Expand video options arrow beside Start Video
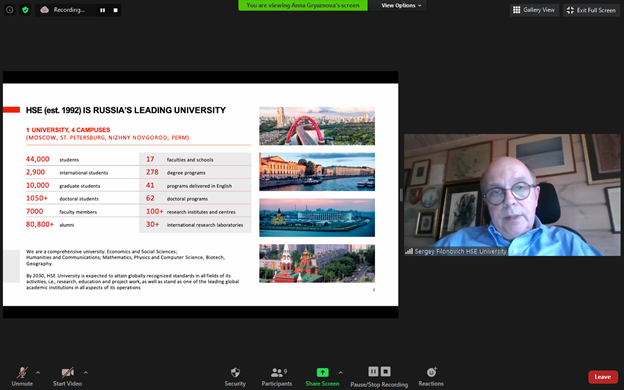The width and height of the screenshot is (624, 390). click(86, 373)
